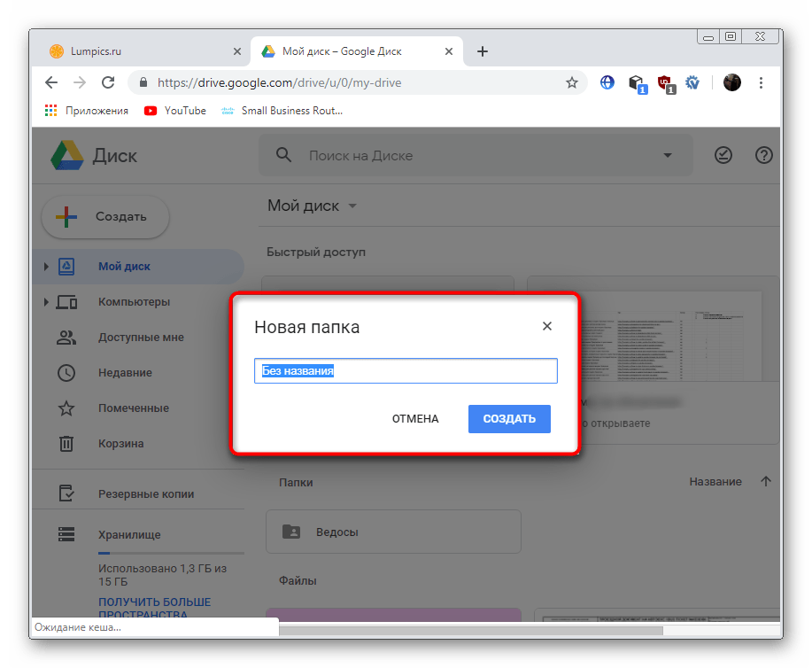Bookmark this page with the star icon

coord(572,82)
